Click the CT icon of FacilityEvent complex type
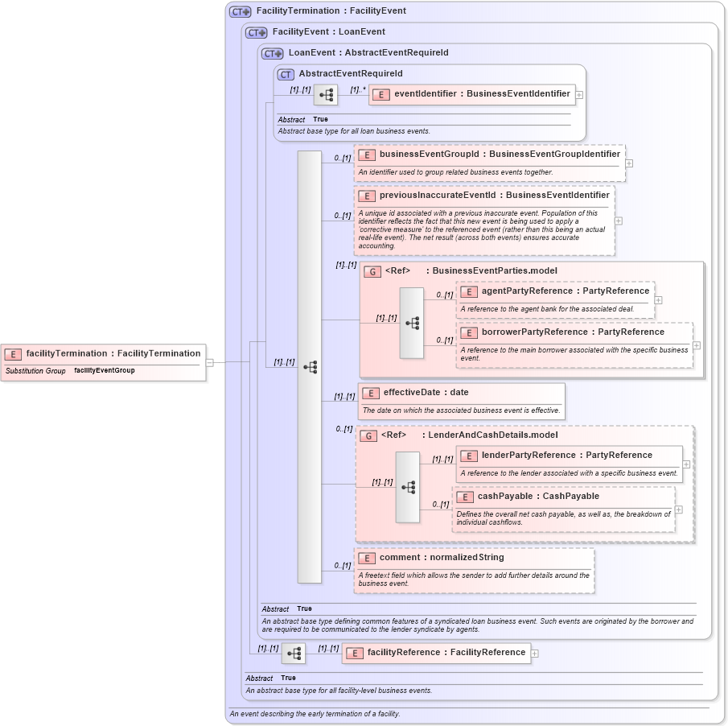Viewport: 728px width, 726px height. (256, 31)
